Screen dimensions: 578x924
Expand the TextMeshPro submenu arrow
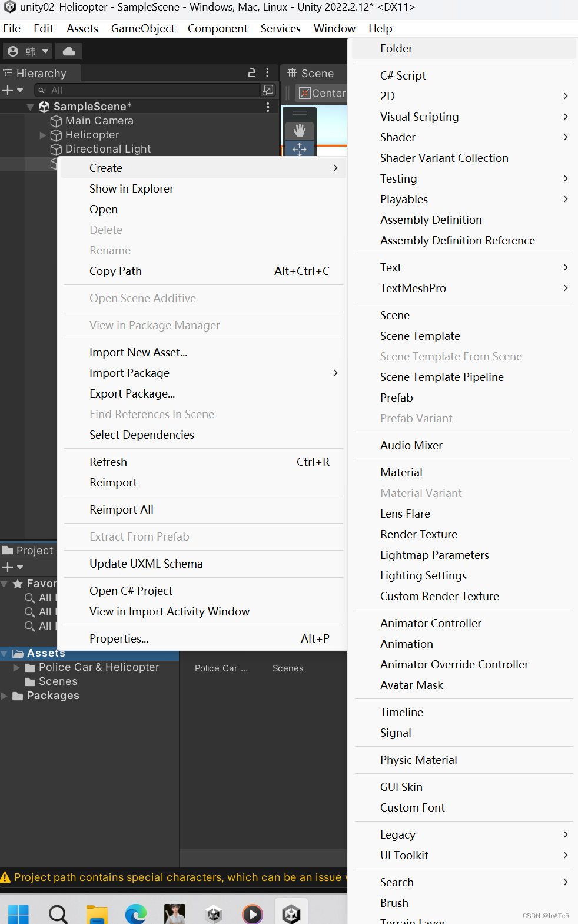tap(565, 288)
